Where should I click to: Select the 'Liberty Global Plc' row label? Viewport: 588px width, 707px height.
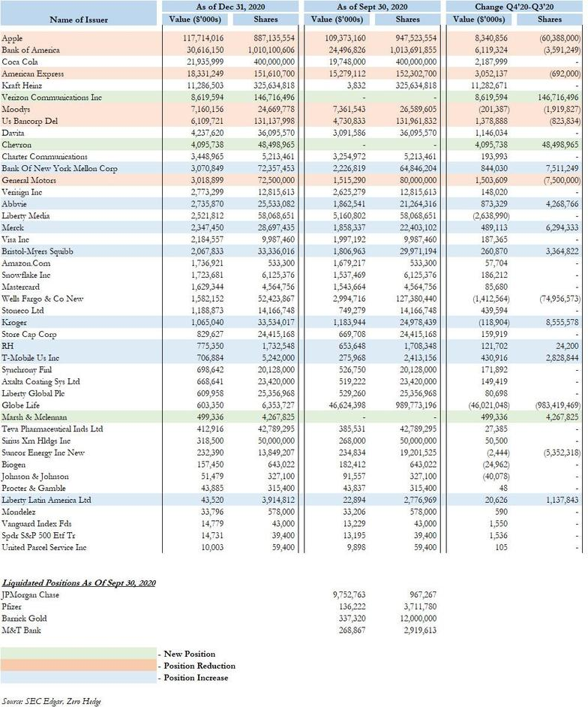33,393
